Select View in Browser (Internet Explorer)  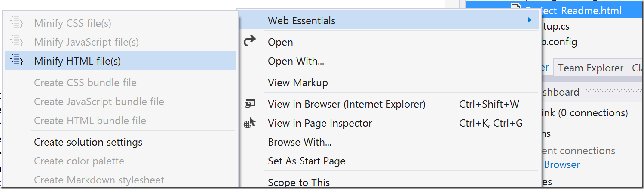point(346,104)
